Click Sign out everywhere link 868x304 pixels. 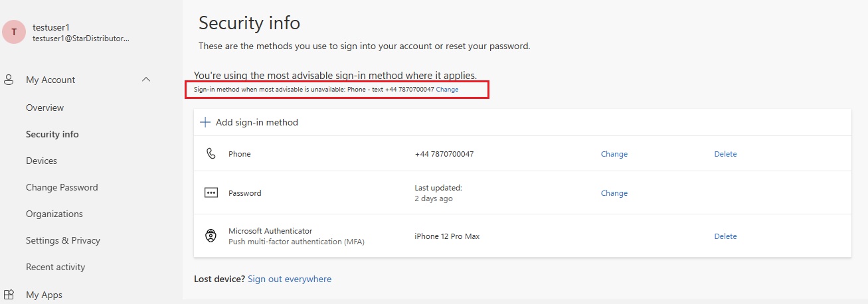290,279
